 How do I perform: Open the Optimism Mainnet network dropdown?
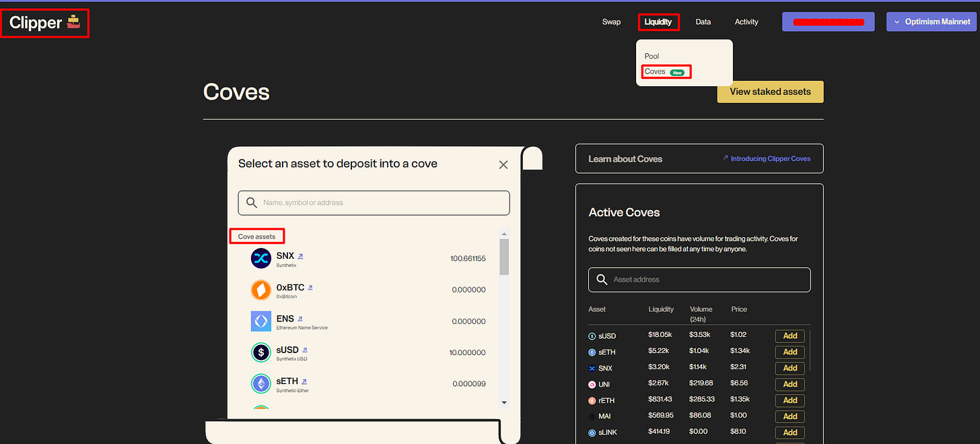click(x=931, y=22)
